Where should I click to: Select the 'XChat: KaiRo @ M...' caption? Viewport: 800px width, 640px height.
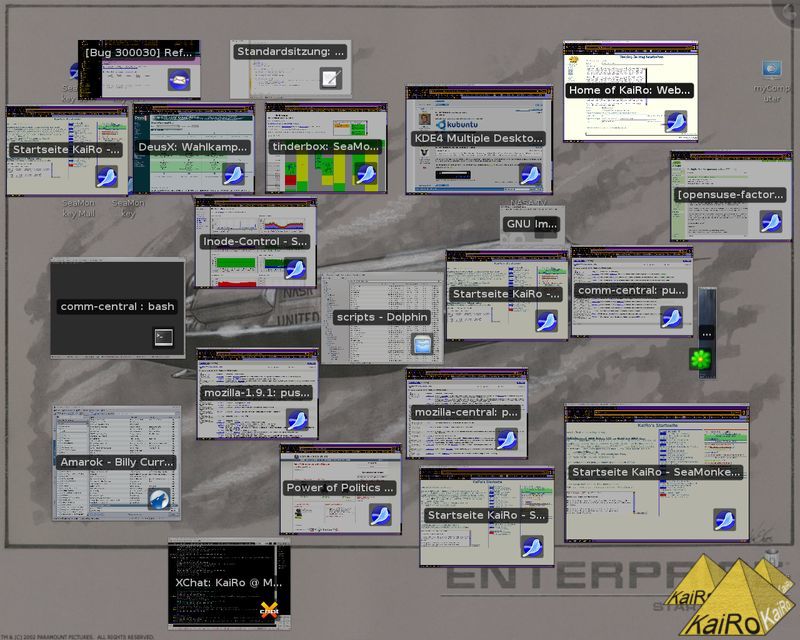click(x=228, y=582)
